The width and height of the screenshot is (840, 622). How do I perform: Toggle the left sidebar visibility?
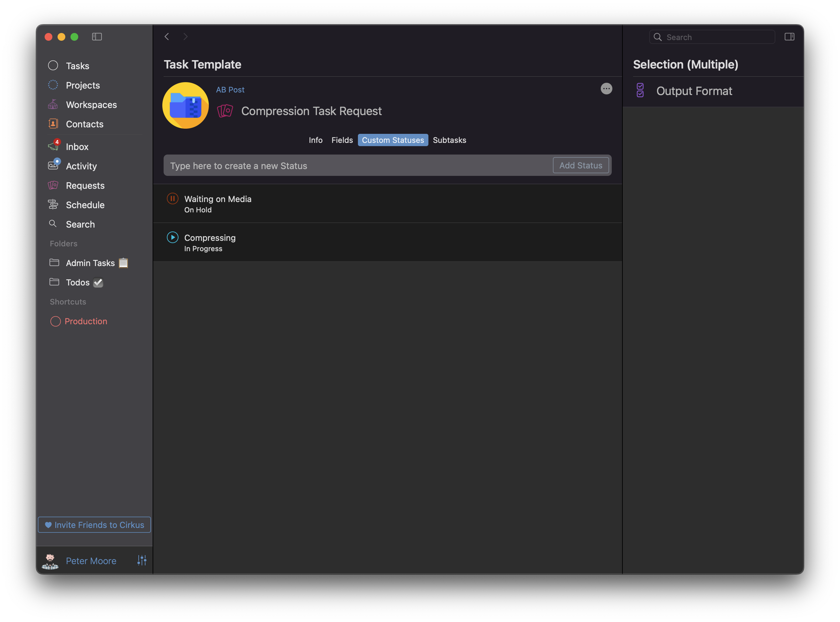point(97,37)
